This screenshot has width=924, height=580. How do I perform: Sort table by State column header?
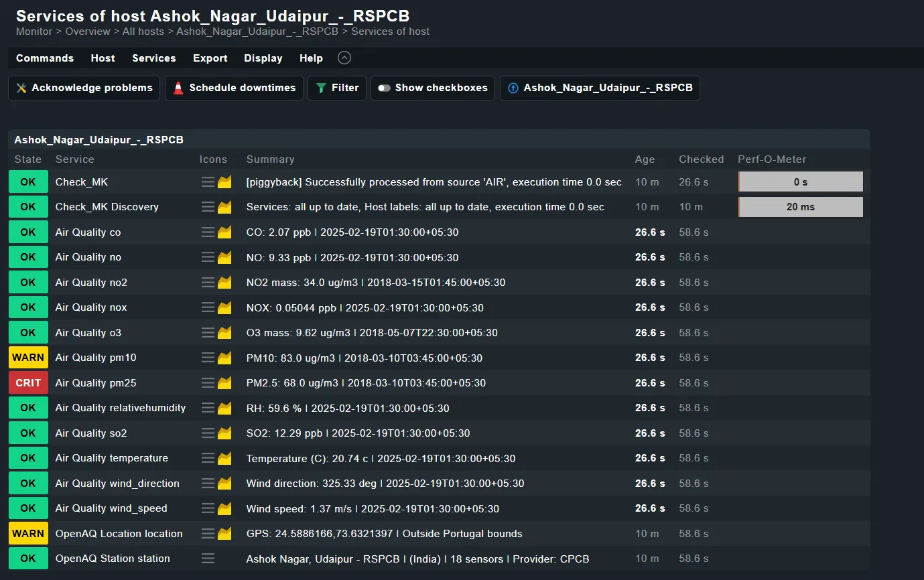point(28,159)
